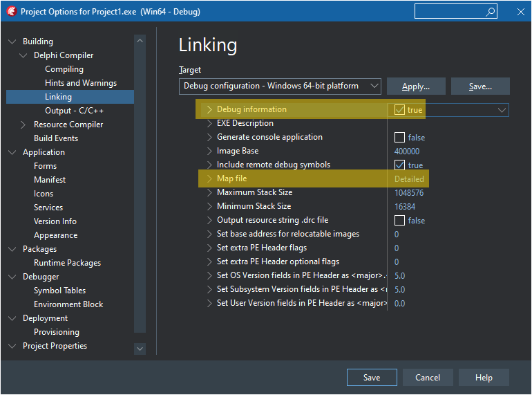The height and width of the screenshot is (395, 532).
Task: Enable Generate console application checkbox
Action: [x=399, y=138]
